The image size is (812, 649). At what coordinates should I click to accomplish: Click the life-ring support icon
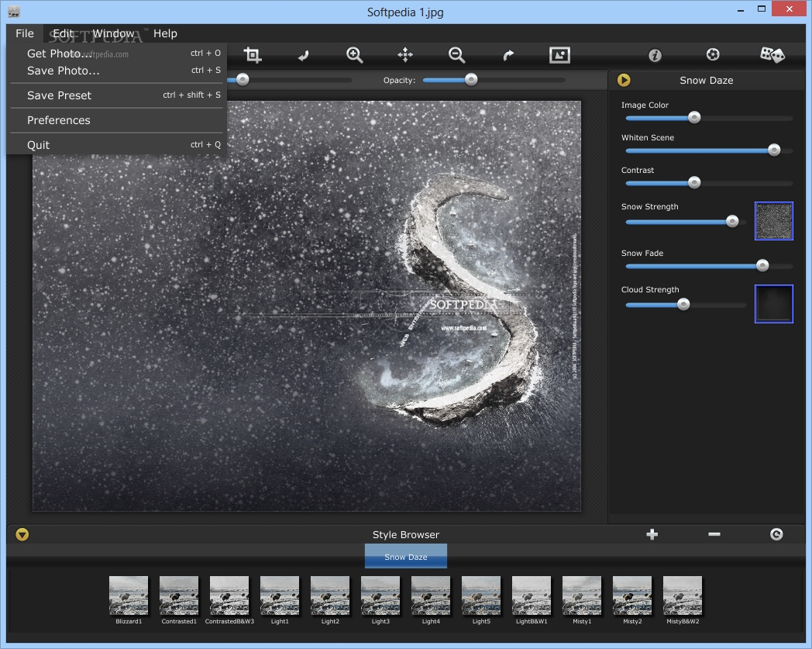(x=713, y=54)
